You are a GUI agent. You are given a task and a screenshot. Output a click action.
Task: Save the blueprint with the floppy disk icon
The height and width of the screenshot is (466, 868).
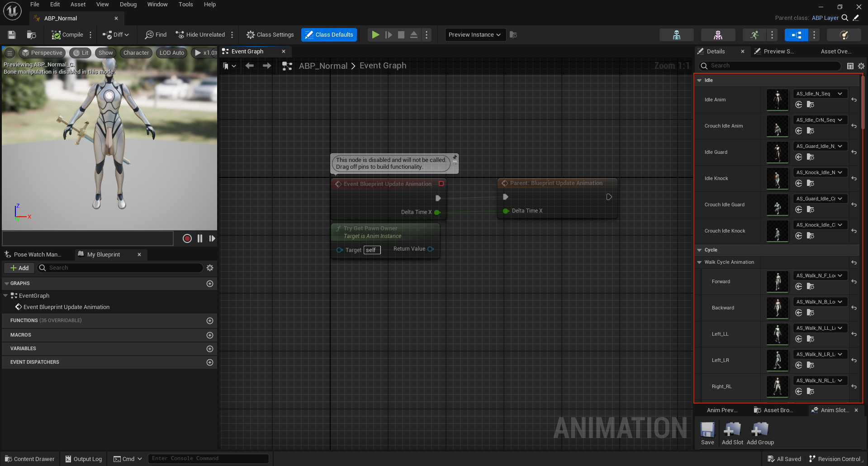[12, 35]
